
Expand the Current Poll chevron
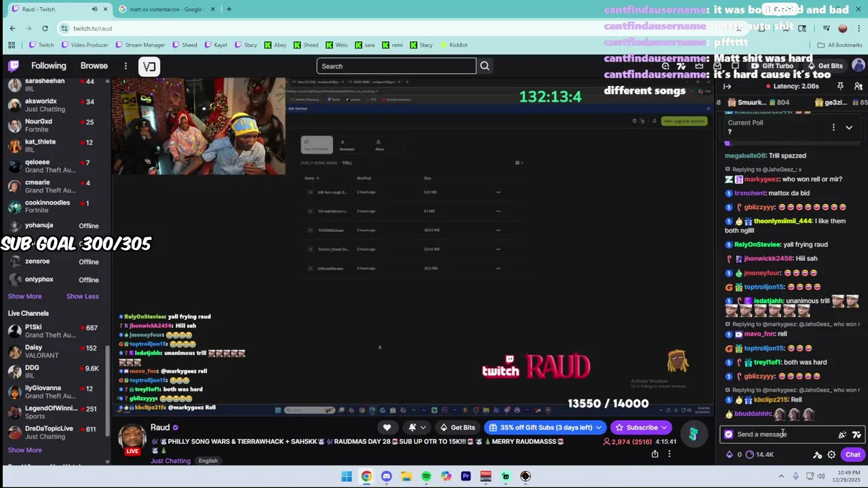[x=849, y=127]
